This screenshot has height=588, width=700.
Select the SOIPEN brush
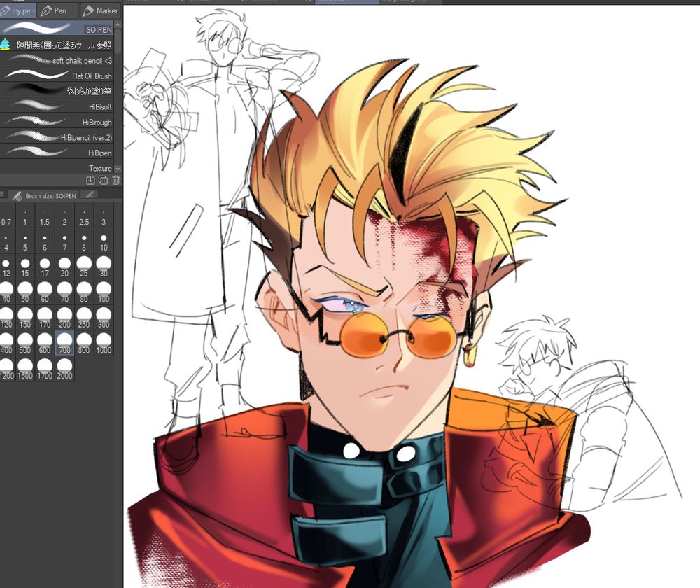57,29
